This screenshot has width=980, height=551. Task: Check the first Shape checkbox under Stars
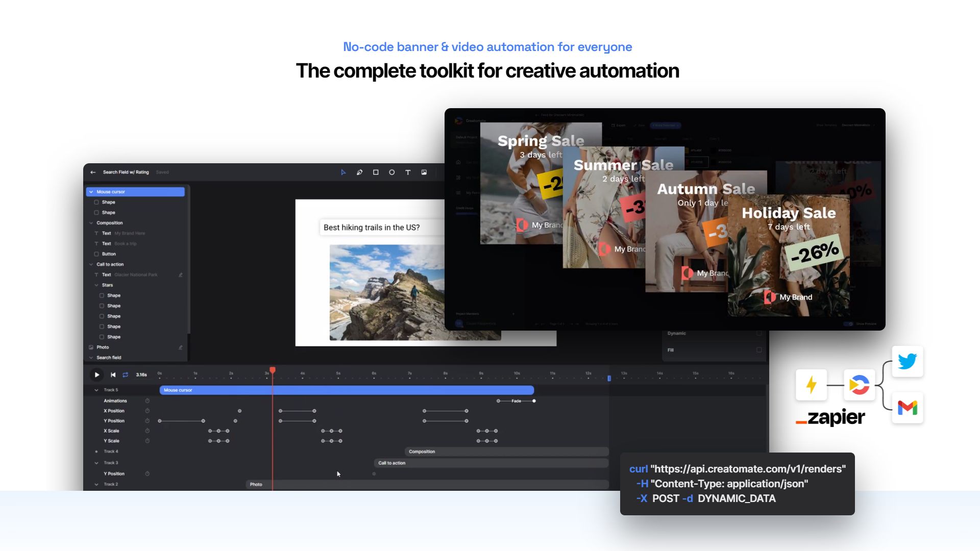click(x=102, y=295)
